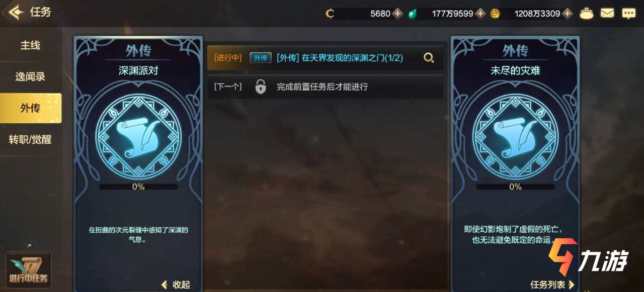Tap the plus beside the 5680 currency
The width and height of the screenshot is (644, 292).
[397, 14]
